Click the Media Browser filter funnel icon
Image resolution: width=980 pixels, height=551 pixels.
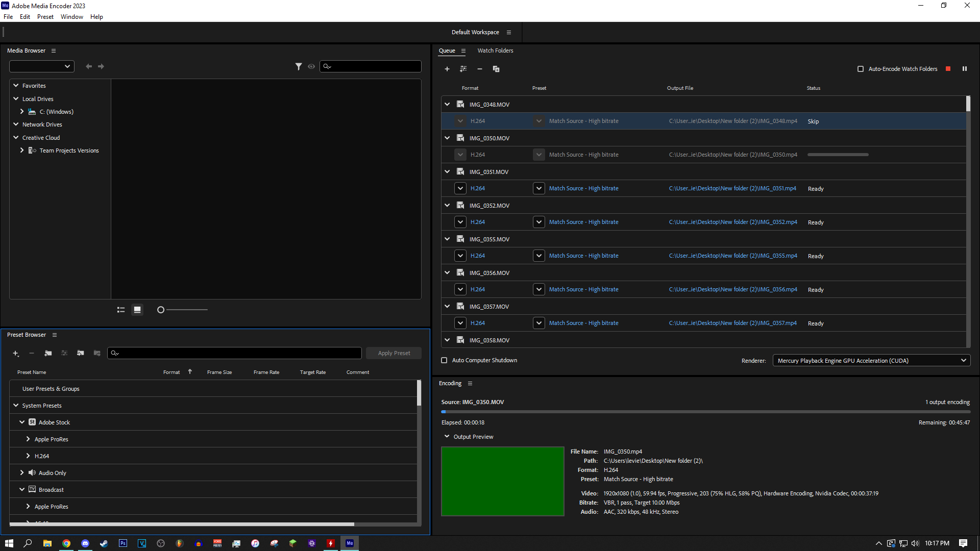[x=299, y=66]
